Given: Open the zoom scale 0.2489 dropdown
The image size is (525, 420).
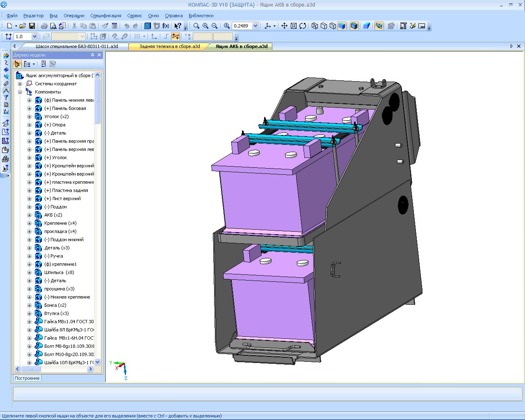Looking at the screenshot, I should pyautogui.click(x=256, y=26).
